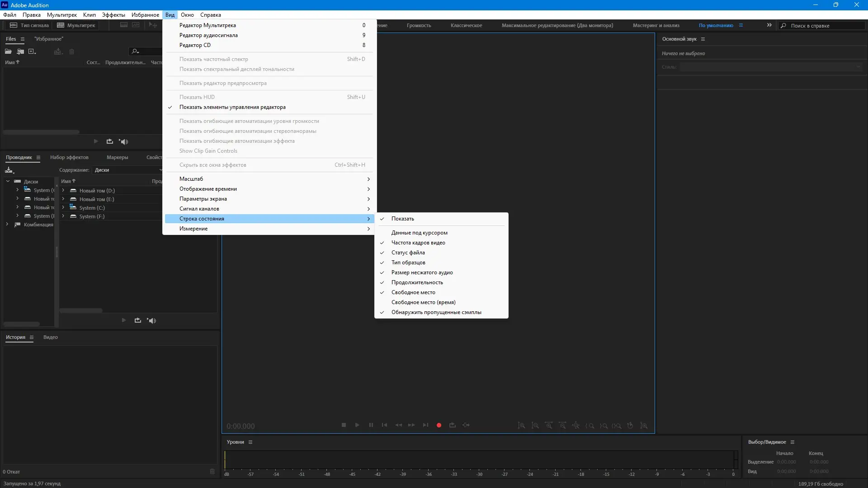The height and width of the screenshot is (488, 868).
Task: Enable 'Данные под курсором' option
Action: pos(419,233)
